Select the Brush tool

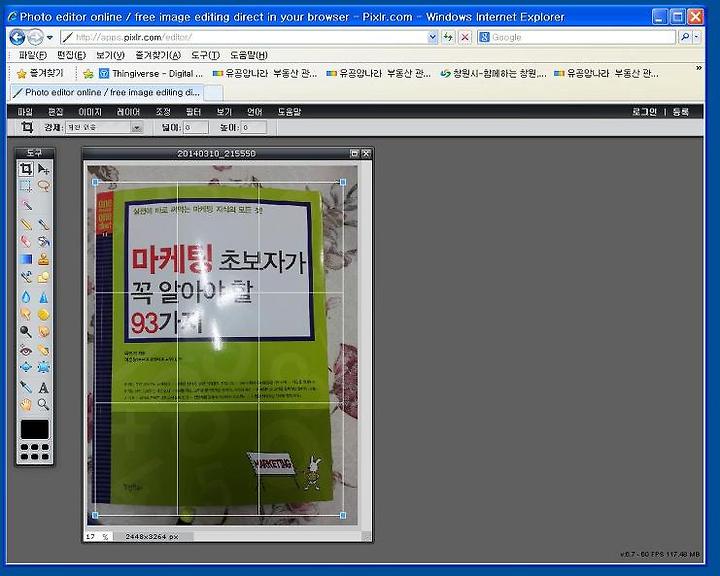click(44, 225)
